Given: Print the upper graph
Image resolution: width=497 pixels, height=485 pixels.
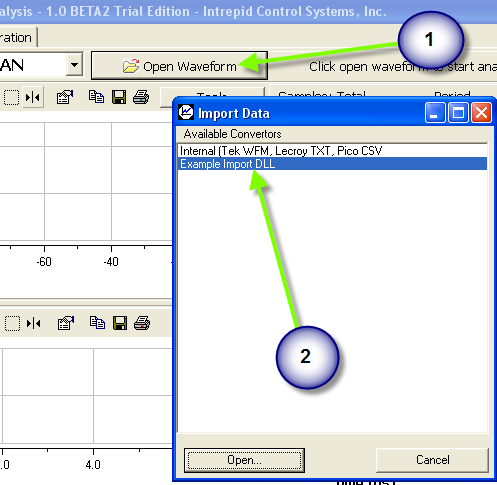Looking at the screenshot, I should coord(141,97).
